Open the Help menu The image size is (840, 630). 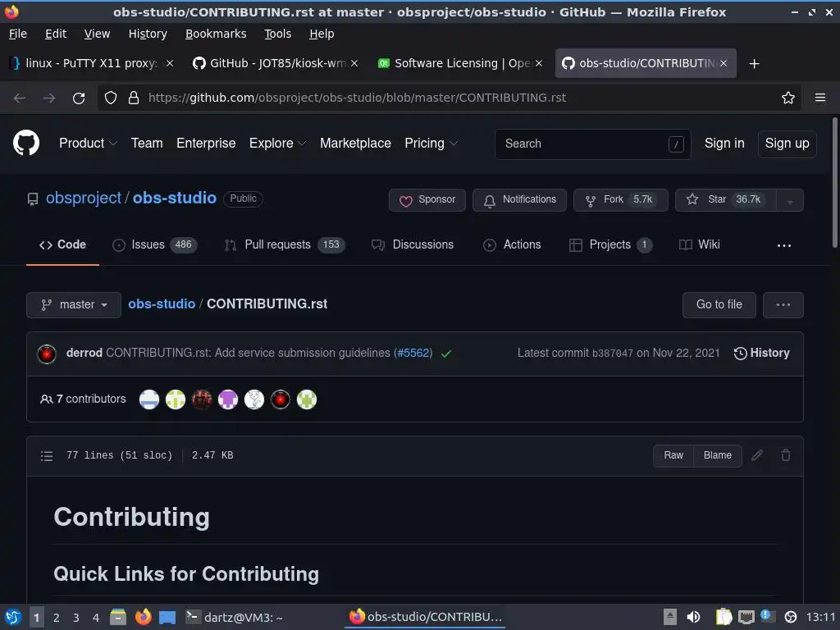pyautogui.click(x=322, y=34)
